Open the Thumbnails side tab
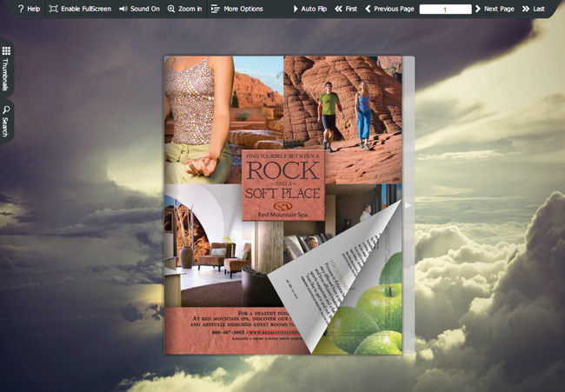 [x=6, y=69]
